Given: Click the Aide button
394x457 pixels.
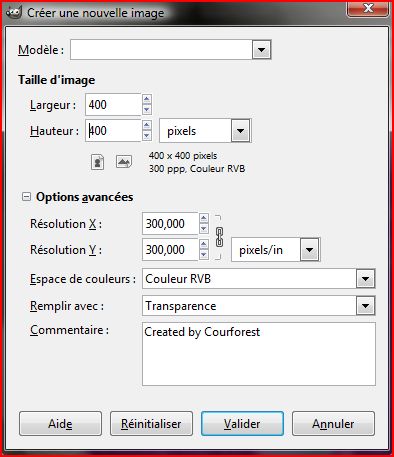Looking at the screenshot, I should click(x=60, y=424).
